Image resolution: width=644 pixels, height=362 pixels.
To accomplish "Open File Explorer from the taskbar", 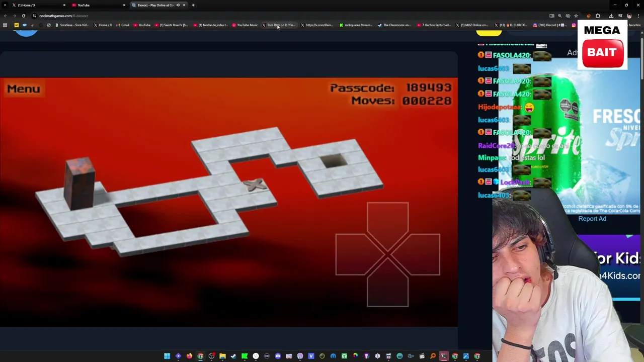I will [222, 356].
